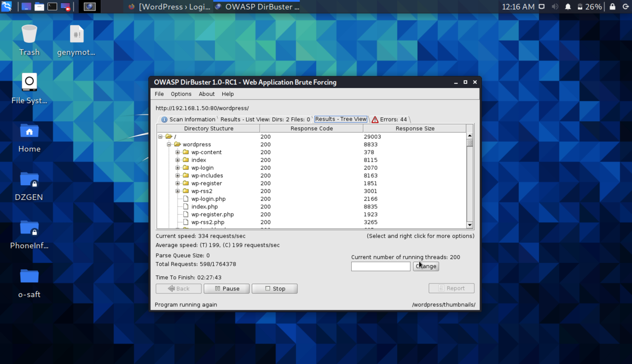
Task: Click the tree view scrollbar up arrow
Action: (470, 136)
